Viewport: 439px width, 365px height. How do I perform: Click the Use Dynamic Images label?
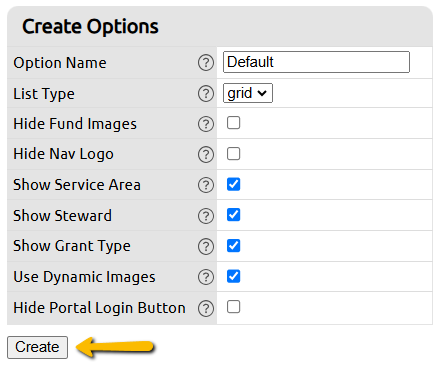pyautogui.click(x=84, y=277)
